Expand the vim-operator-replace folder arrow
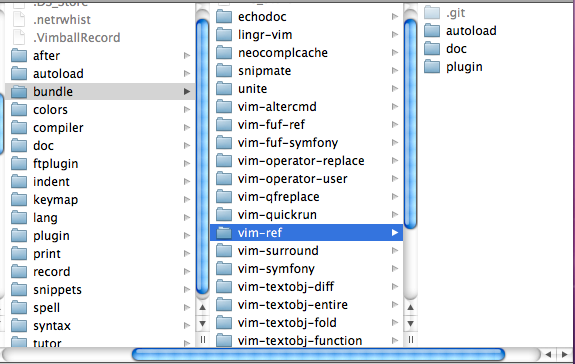 [x=395, y=161]
